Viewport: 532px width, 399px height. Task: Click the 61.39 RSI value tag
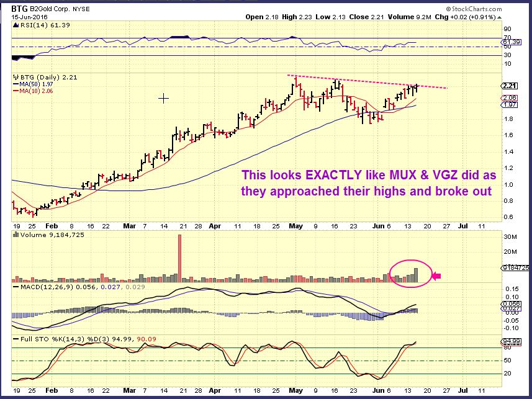coord(511,42)
